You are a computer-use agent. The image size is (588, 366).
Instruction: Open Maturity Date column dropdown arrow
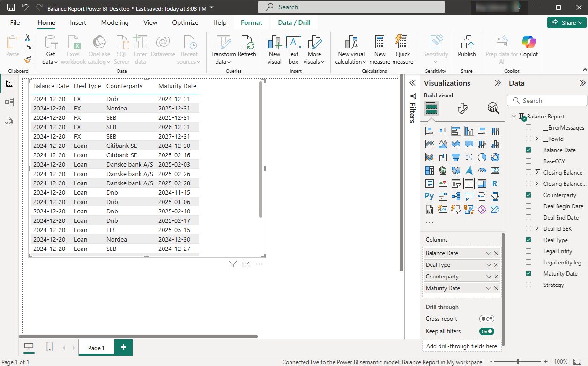pyautogui.click(x=489, y=288)
